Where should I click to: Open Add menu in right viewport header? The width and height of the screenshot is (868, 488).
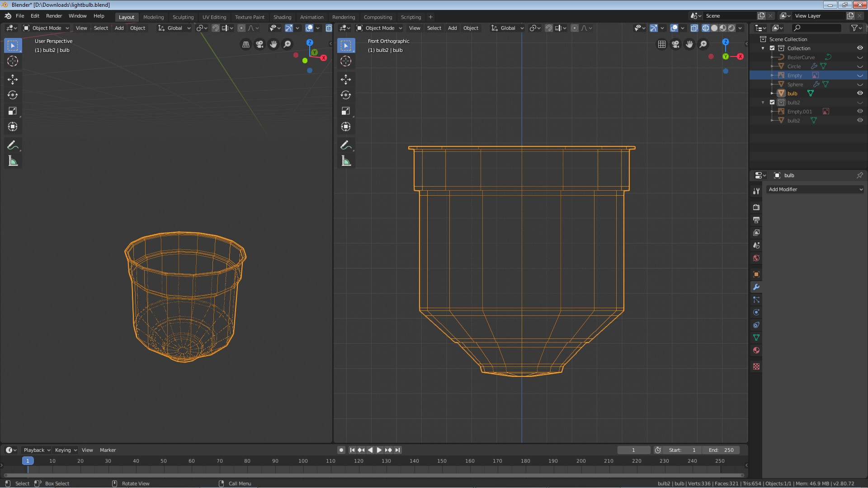click(452, 28)
